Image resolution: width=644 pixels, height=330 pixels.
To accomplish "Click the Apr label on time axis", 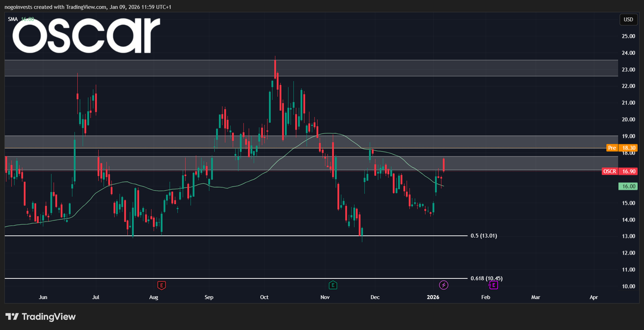I will click(x=594, y=297).
